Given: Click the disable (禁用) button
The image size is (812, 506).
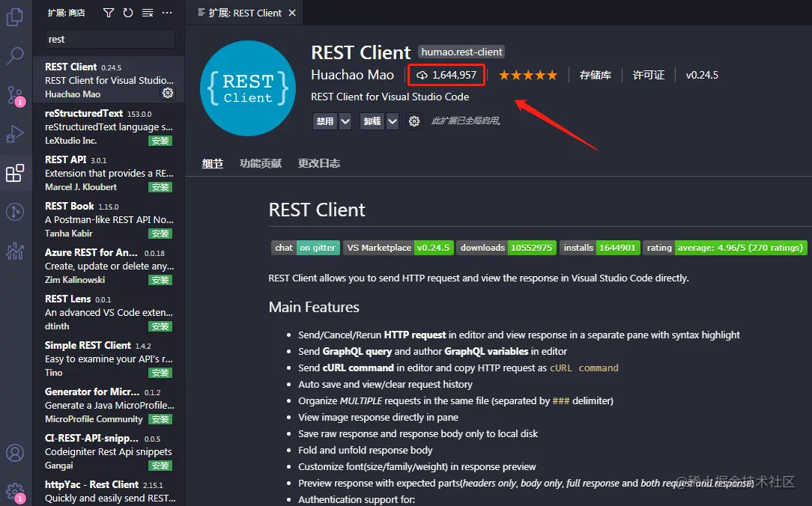Looking at the screenshot, I should click(325, 121).
